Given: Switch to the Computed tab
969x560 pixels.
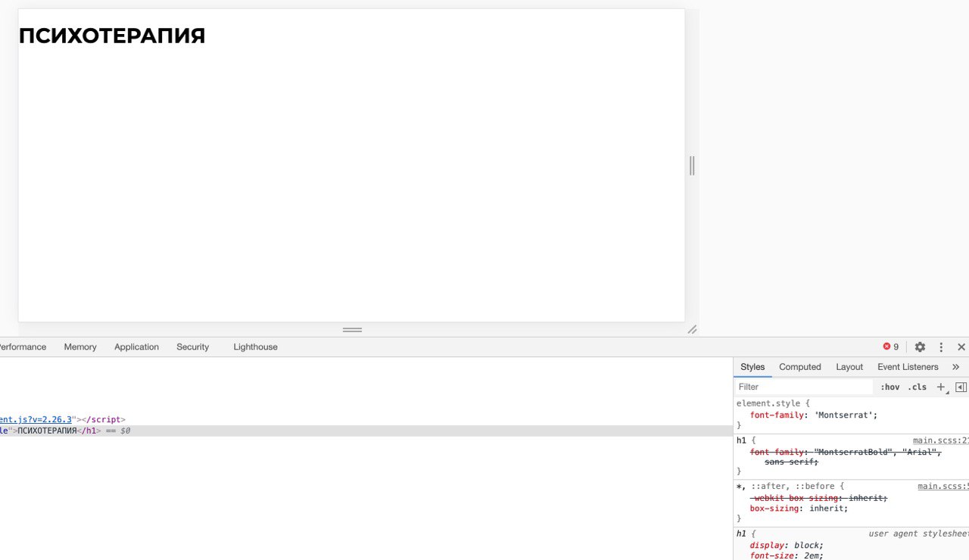Looking at the screenshot, I should [800, 367].
